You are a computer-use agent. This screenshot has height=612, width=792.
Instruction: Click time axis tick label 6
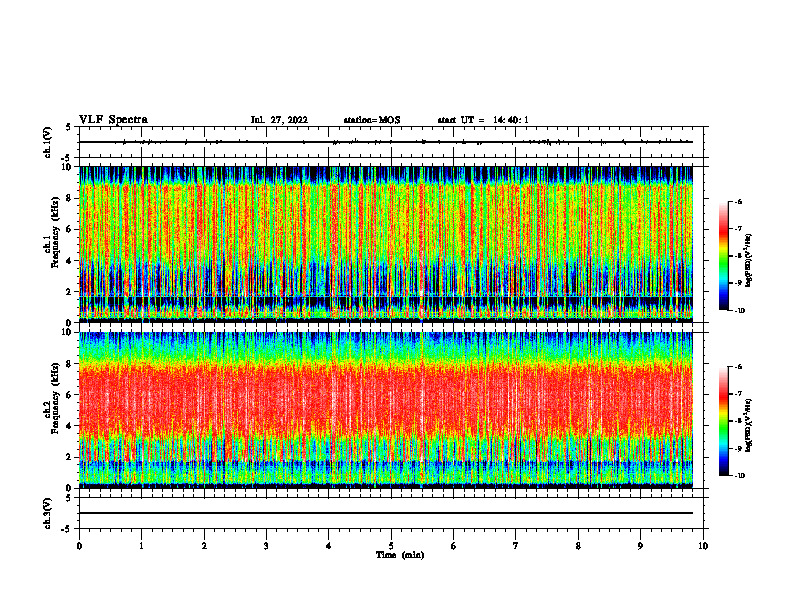[454, 546]
